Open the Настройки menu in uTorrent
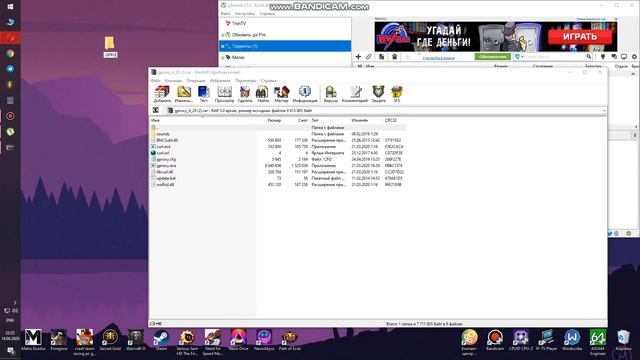The image size is (640, 360). pyautogui.click(x=244, y=13)
